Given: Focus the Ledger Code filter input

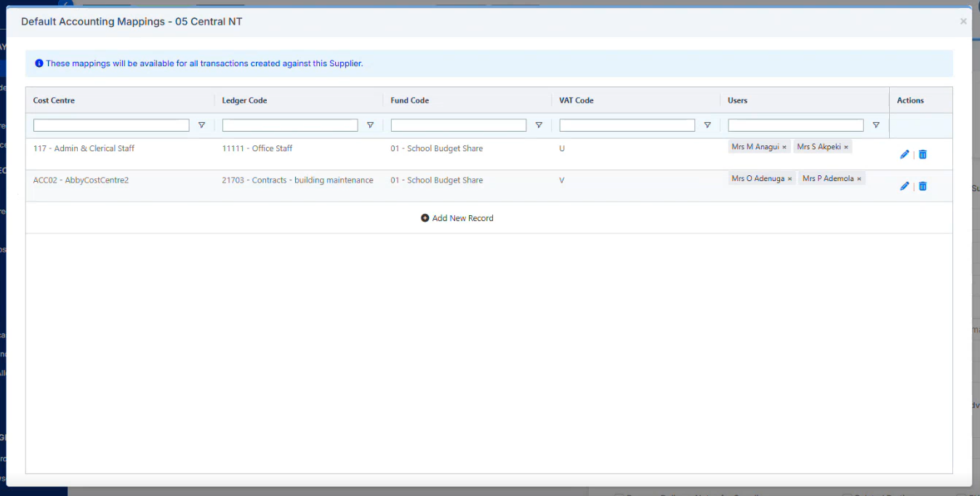Looking at the screenshot, I should point(290,125).
